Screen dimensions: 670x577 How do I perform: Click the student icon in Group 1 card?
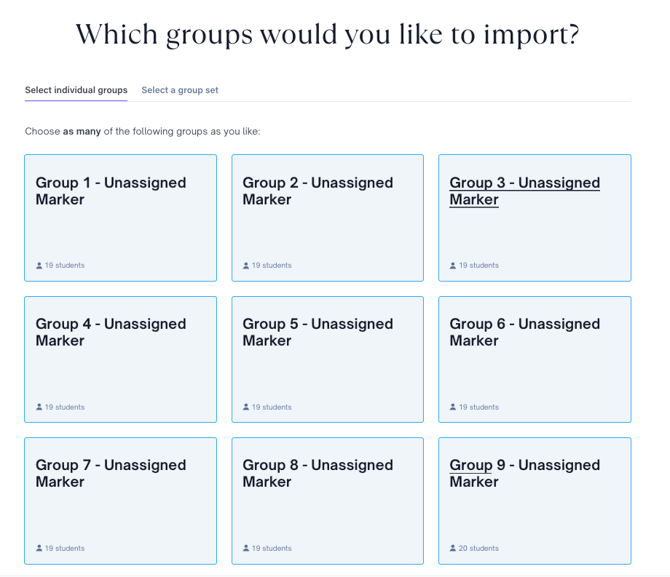[x=39, y=266]
